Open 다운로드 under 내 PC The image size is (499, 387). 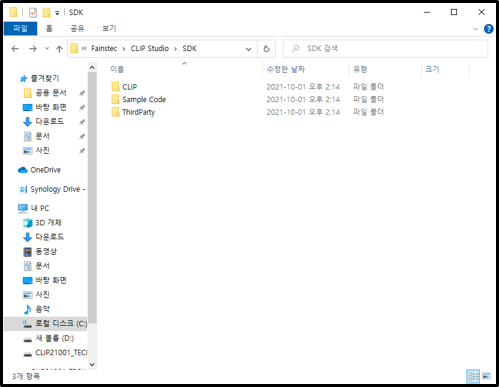(x=50, y=237)
